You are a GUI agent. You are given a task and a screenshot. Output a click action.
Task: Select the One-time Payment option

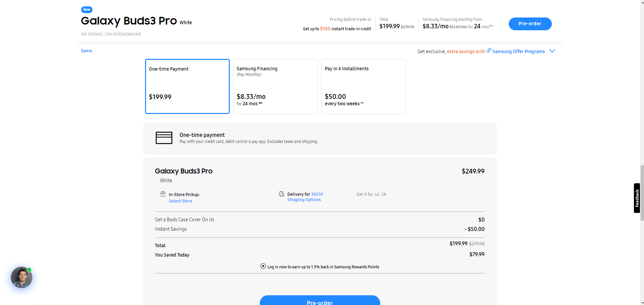coord(187,86)
